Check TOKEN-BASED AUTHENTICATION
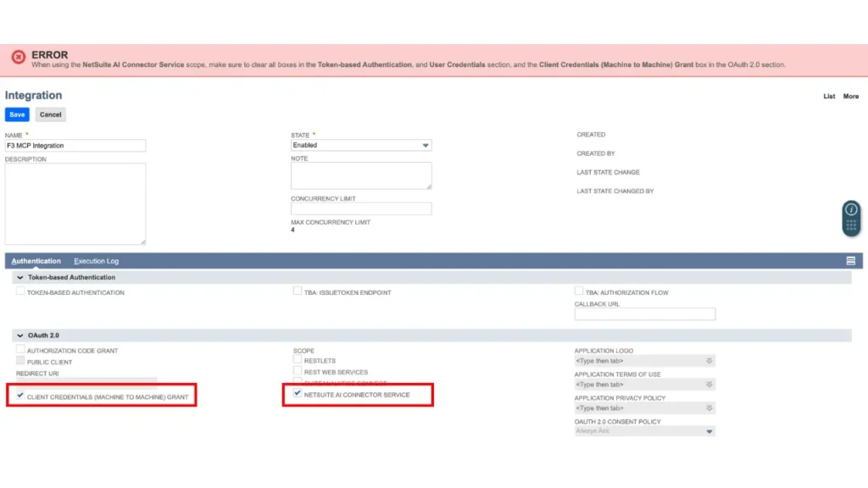The image size is (868, 488). click(19, 291)
